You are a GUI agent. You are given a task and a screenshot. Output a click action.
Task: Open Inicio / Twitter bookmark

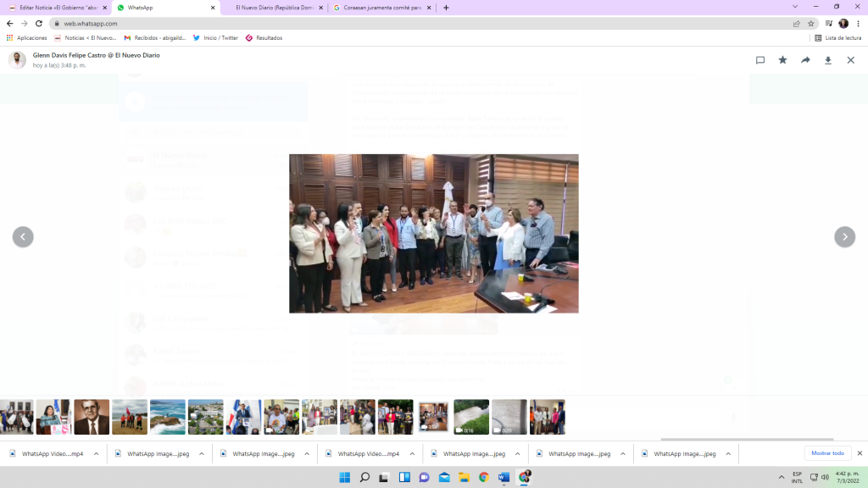[x=215, y=38]
